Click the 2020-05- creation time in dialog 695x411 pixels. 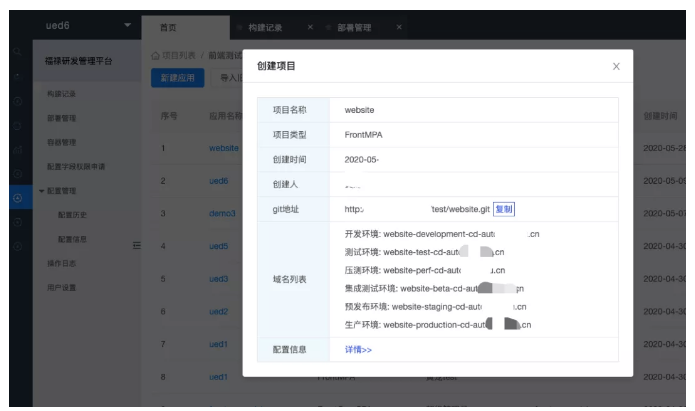pyautogui.click(x=362, y=160)
